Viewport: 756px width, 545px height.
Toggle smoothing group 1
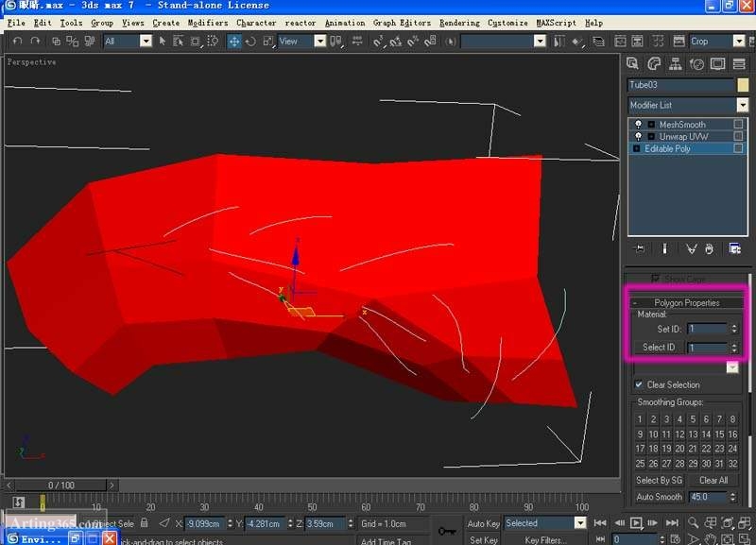(640, 419)
